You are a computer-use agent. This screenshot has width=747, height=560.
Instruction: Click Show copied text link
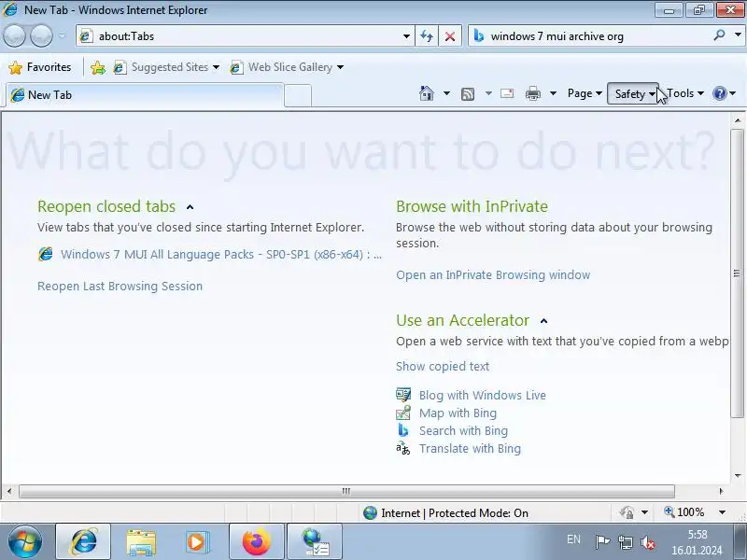pyautogui.click(x=443, y=366)
